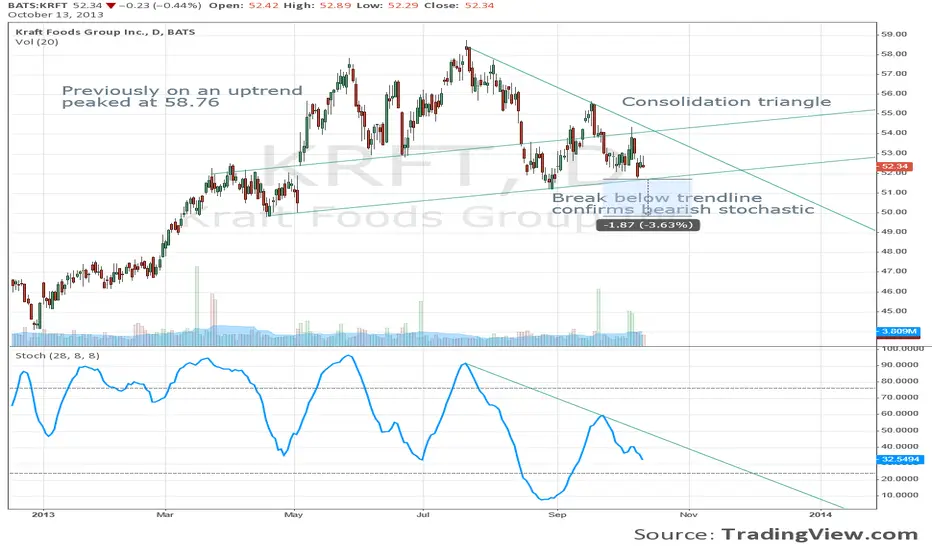Click the 'Previously on an uptrend' annotation
The height and width of the screenshot is (550, 932).
coord(182,90)
